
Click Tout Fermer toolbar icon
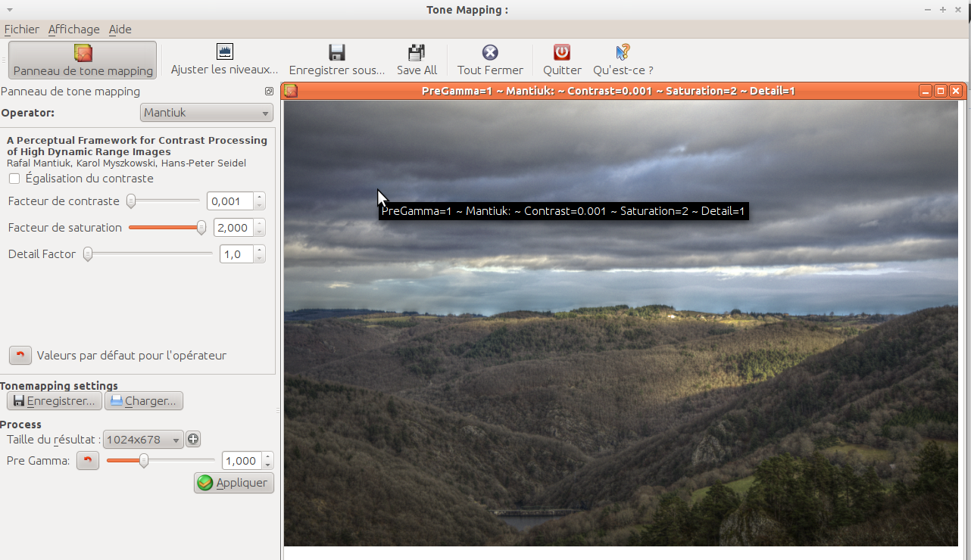(490, 51)
